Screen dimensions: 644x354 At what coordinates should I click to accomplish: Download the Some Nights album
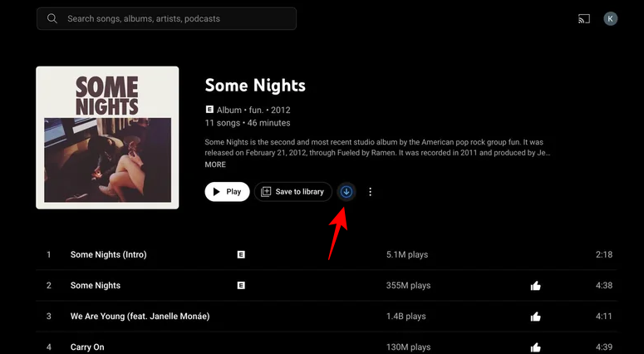click(x=347, y=192)
